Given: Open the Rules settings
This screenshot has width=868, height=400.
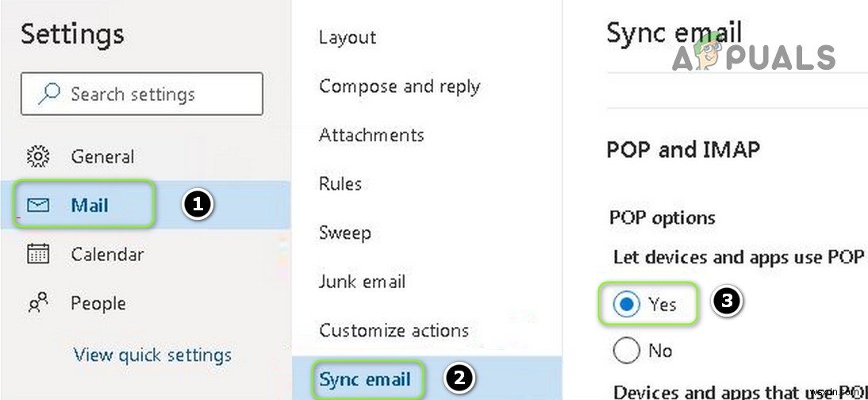Looking at the screenshot, I should pyautogui.click(x=340, y=184).
